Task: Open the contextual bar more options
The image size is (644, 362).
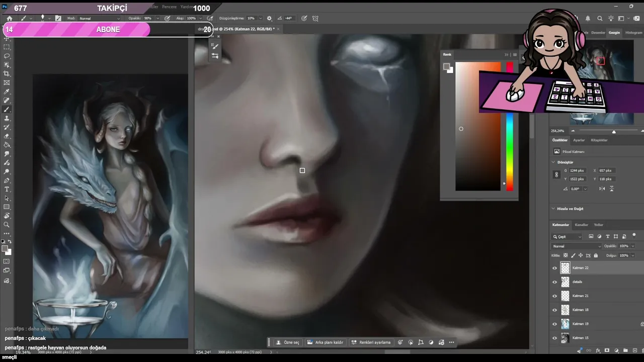Action: [451, 342]
